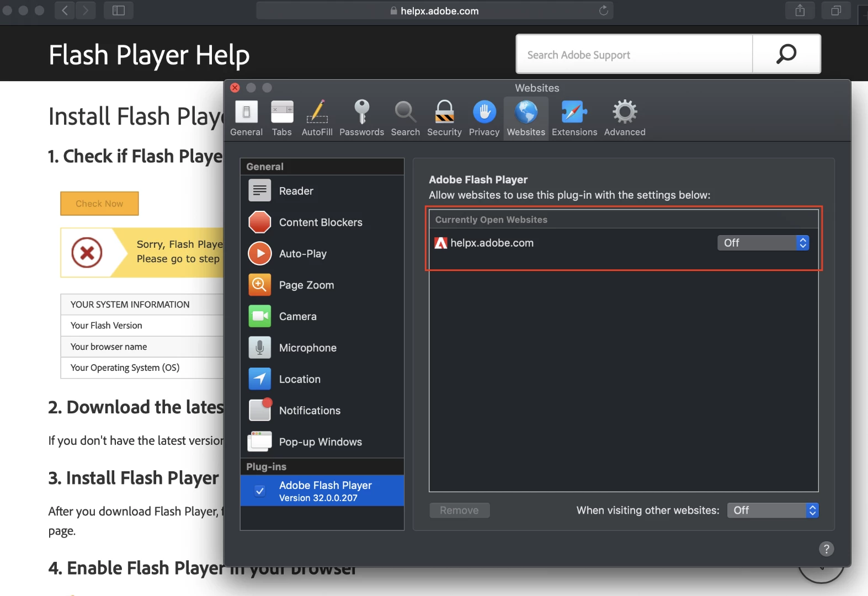Open the Advanced preferences pane
The image size is (868, 596).
[625, 118]
